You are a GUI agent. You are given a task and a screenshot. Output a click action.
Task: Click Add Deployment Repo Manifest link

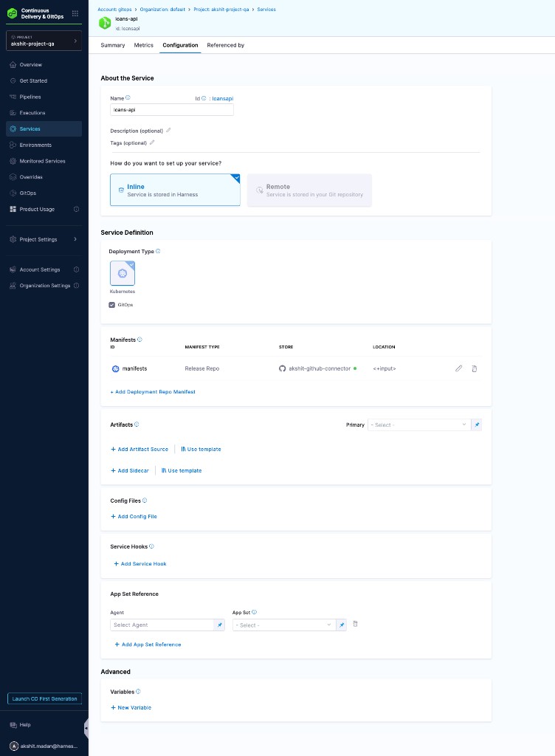pyautogui.click(x=153, y=392)
